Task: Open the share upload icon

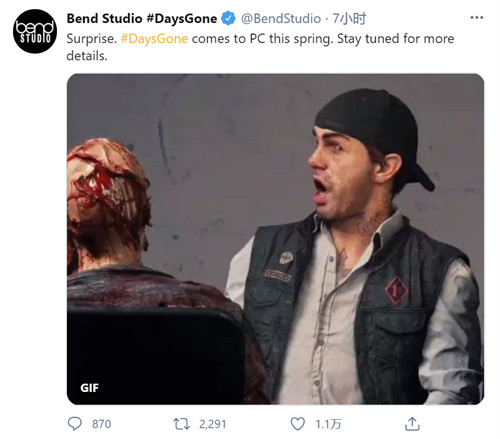Action: click(x=412, y=424)
